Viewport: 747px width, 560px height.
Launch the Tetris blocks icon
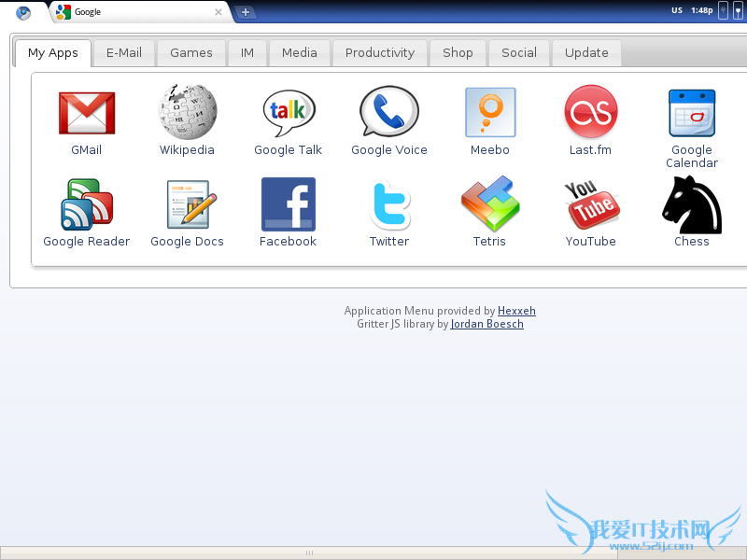pyautogui.click(x=490, y=203)
